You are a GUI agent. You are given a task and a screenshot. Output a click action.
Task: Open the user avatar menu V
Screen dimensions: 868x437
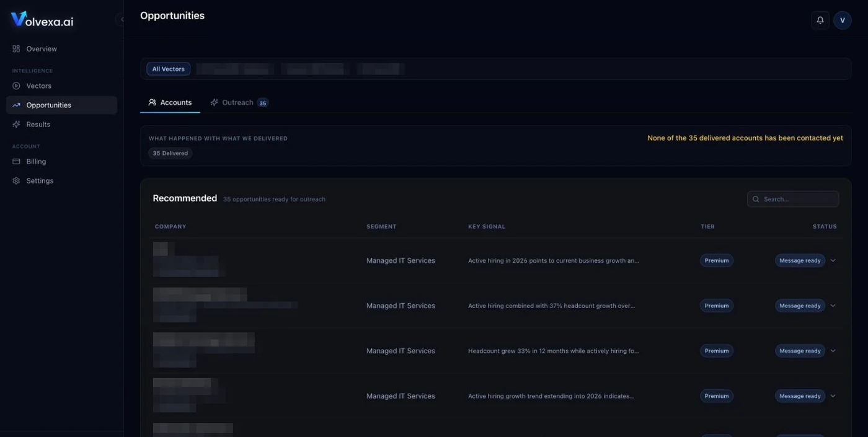coord(842,20)
